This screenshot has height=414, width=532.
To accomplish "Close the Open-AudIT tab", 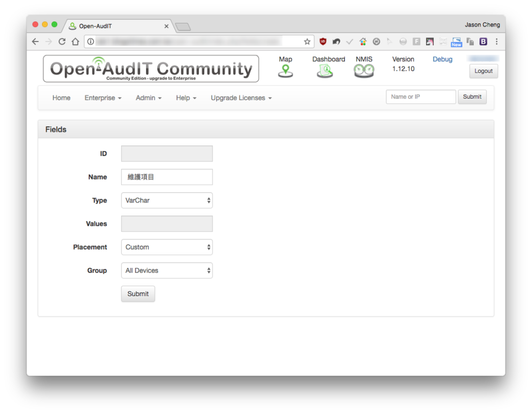I will tap(166, 26).
